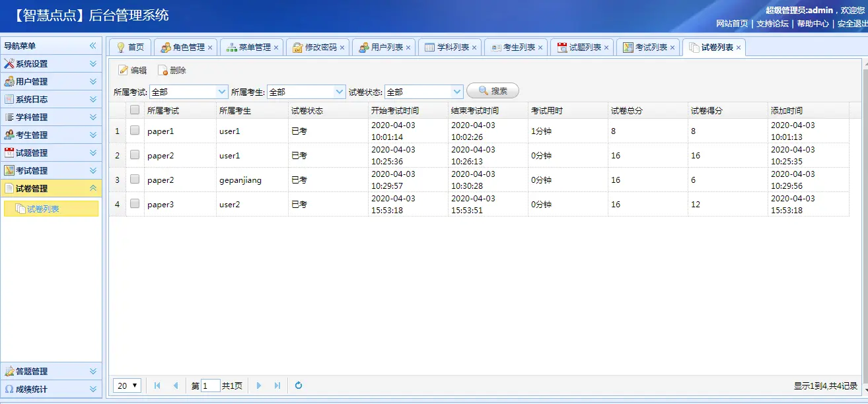Open the 所属考生 dropdown
This screenshot has width=868, height=404.
[x=340, y=92]
